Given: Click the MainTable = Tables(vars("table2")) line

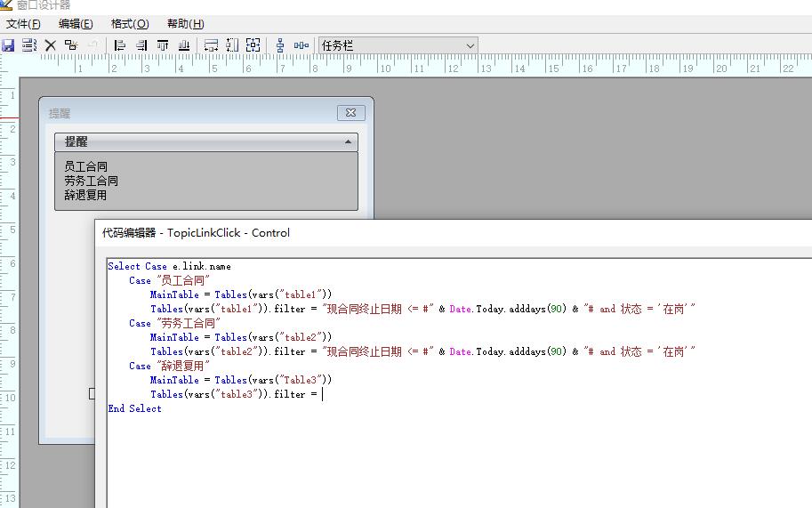Looking at the screenshot, I should click(x=241, y=337).
